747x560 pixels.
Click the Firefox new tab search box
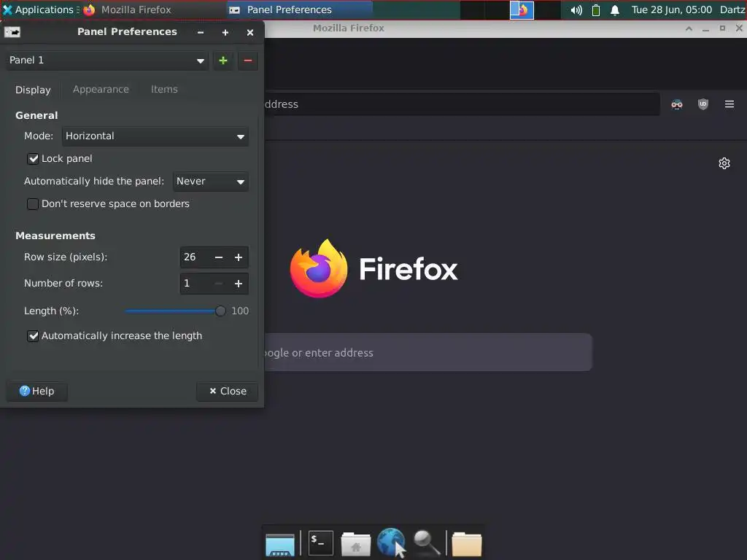pos(427,352)
